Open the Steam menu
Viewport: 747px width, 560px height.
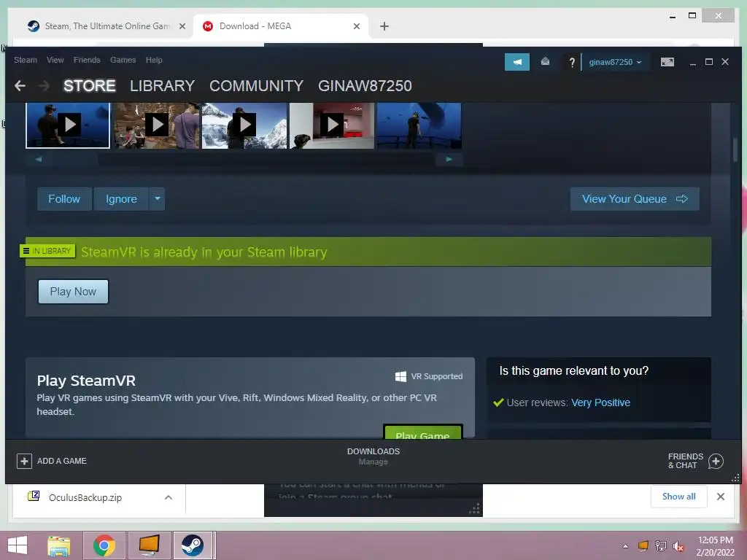pos(26,60)
